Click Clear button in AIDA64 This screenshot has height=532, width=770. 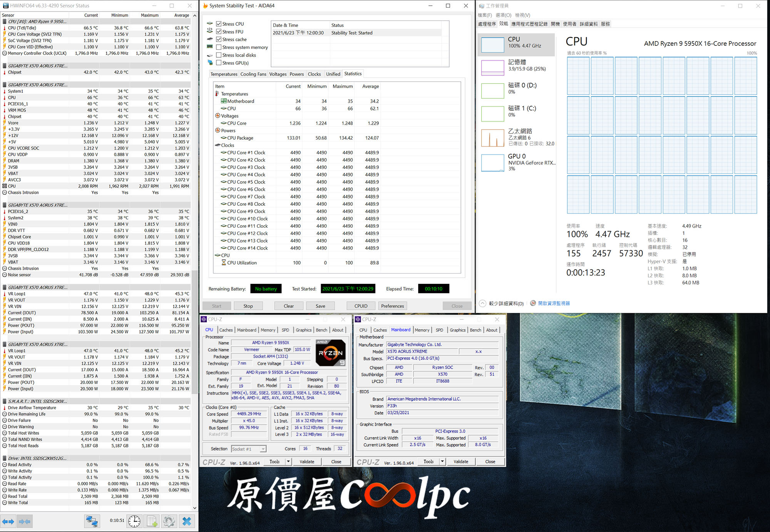tap(289, 306)
